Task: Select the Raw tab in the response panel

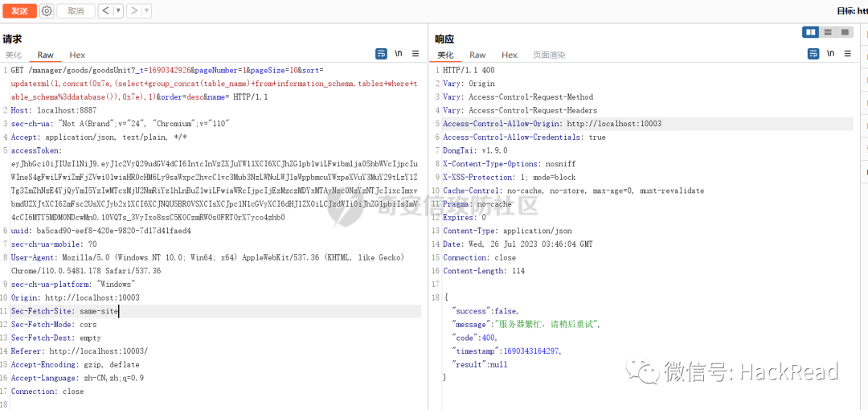Action: (477, 55)
